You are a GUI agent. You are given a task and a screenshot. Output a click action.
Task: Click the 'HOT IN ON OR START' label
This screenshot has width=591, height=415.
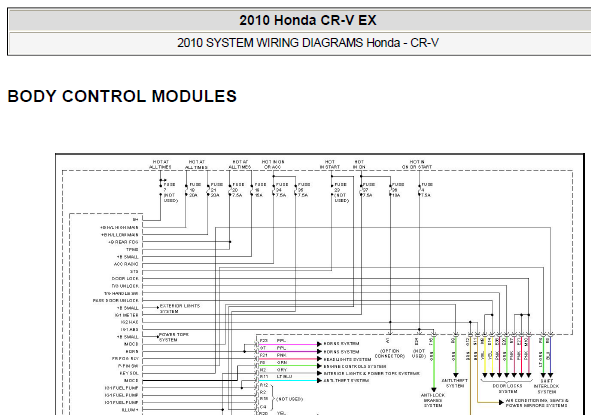(x=417, y=164)
